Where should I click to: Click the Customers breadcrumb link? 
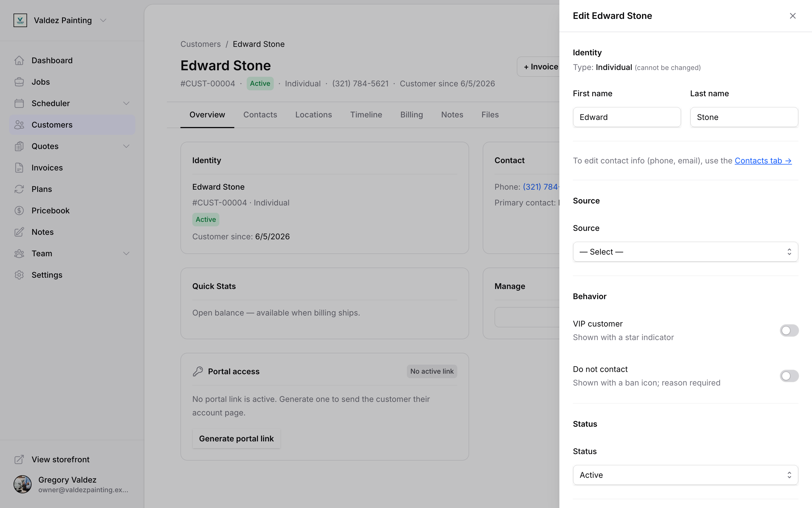[x=200, y=44]
